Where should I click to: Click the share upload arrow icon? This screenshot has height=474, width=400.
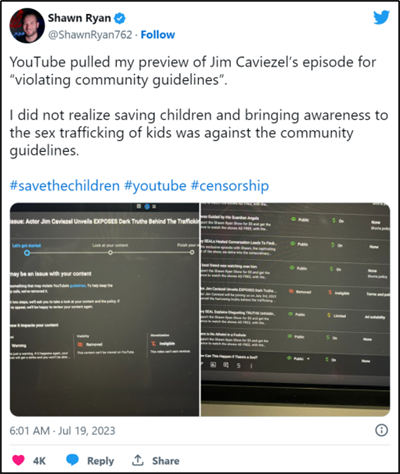(137, 460)
